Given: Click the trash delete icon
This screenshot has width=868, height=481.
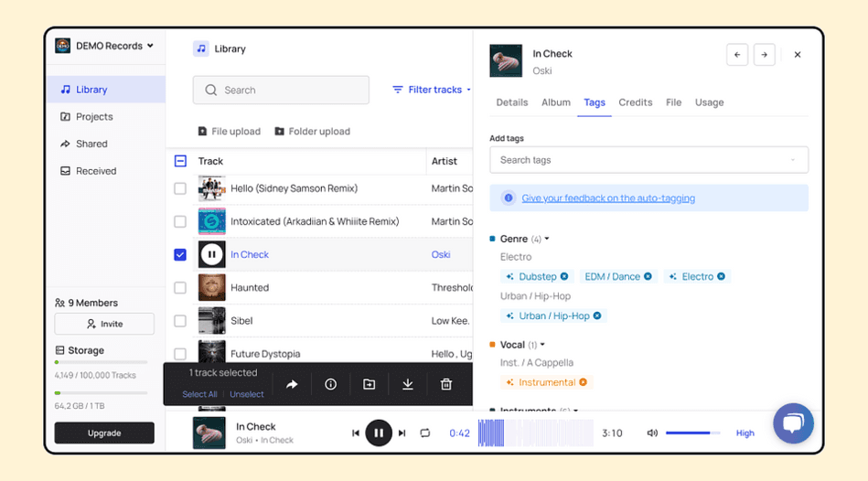Looking at the screenshot, I should (446, 384).
